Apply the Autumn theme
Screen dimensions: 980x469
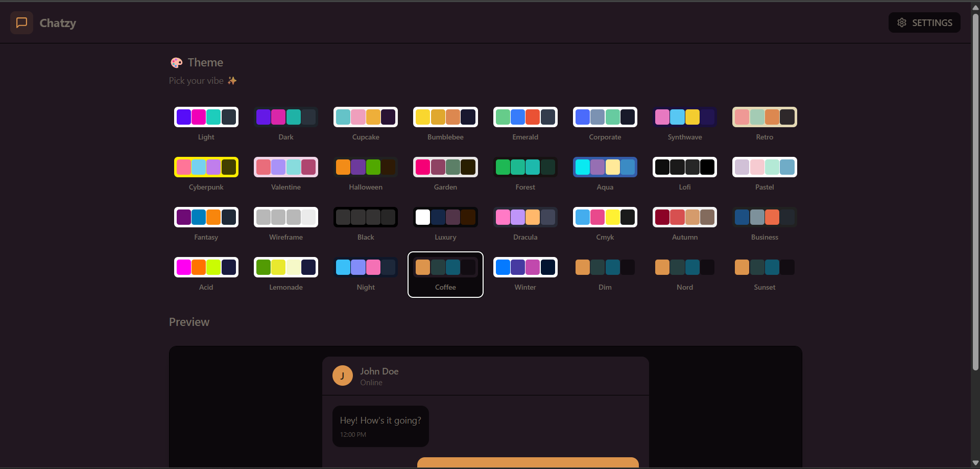pyautogui.click(x=685, y=224)
